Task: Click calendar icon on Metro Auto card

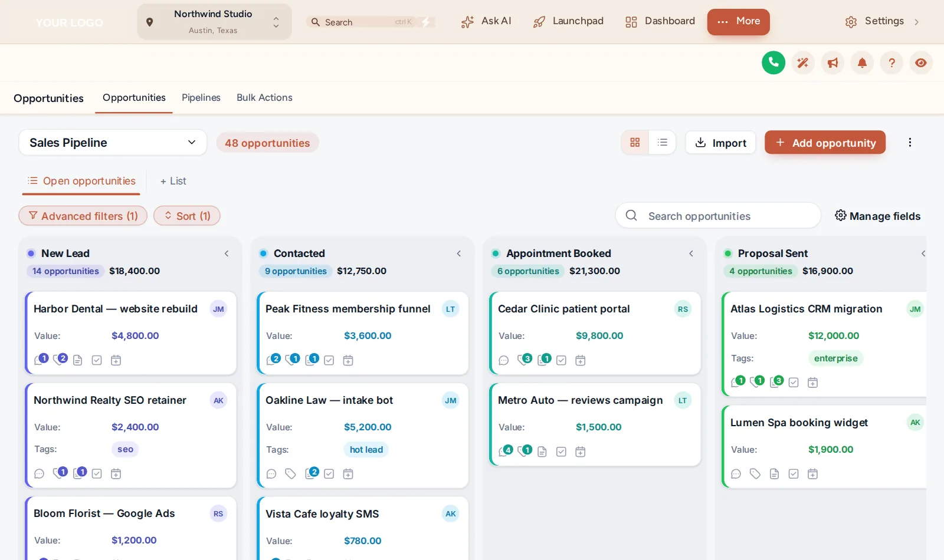Action: click(581, 452)
